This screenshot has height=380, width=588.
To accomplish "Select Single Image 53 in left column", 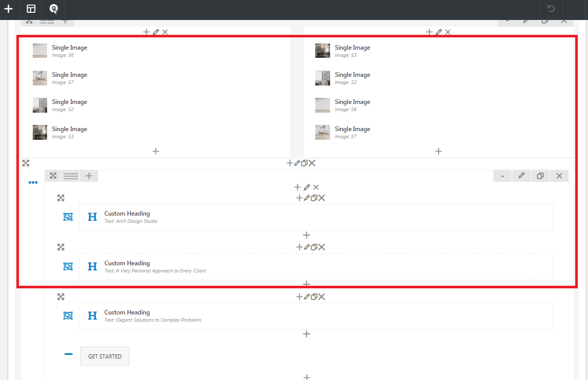I will click(x=156, y=132).
